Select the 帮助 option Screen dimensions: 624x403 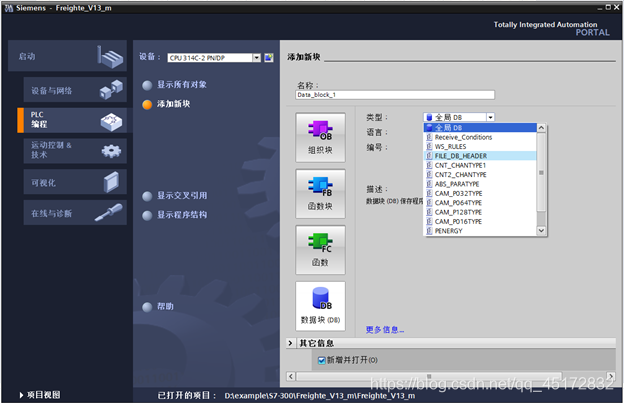158,306
